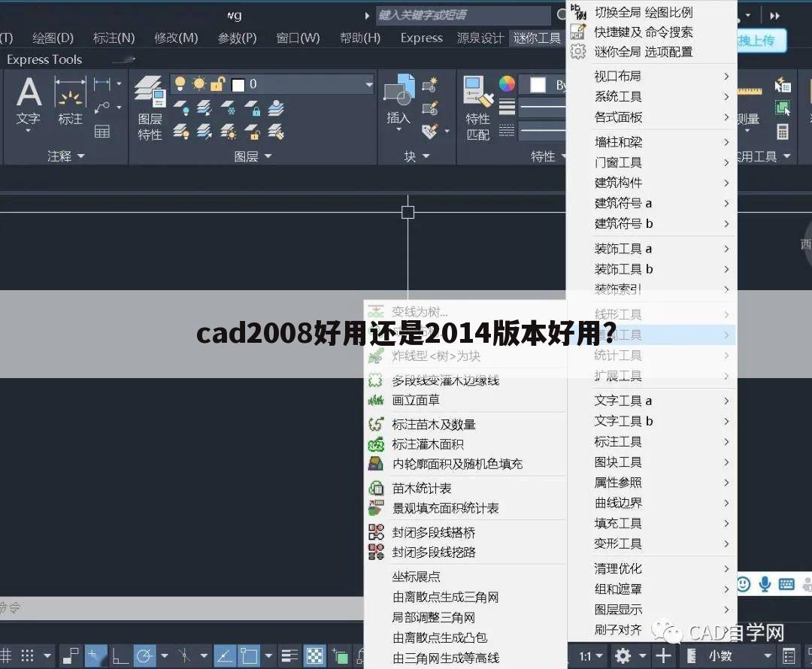Toggle transparency checkerboard icon in status bar

314,655
